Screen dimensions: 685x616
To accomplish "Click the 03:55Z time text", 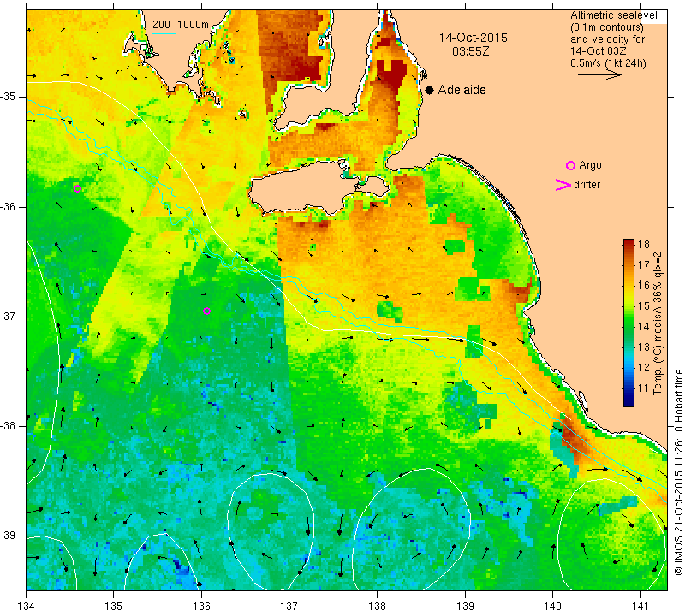I will coord(470,51).
